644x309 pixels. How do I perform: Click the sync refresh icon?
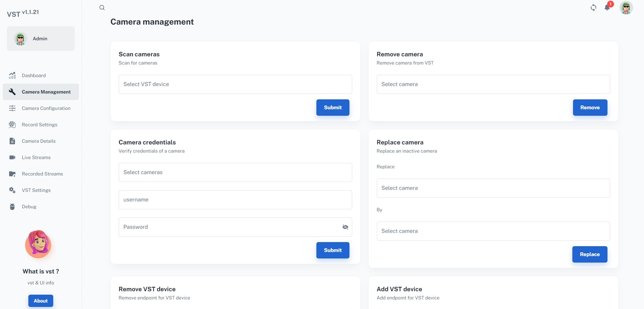point(593,8)
